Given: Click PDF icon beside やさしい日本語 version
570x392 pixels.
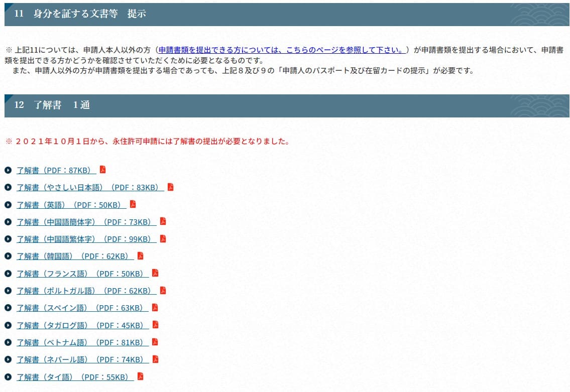Looking at the screenshot, I should (x=170, y=187).
